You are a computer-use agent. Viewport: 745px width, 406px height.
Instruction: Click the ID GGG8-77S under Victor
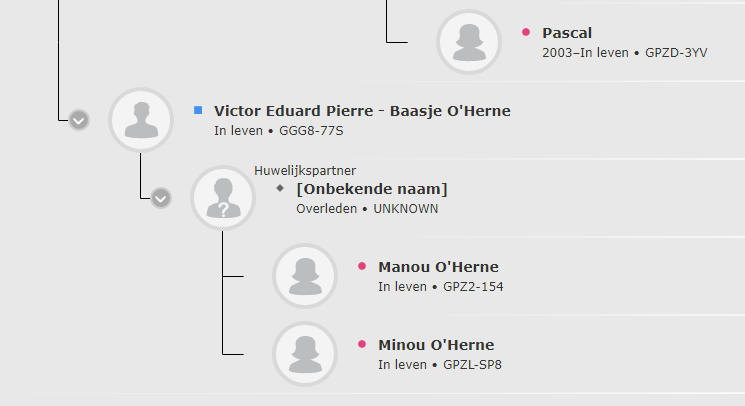(311, 131)
